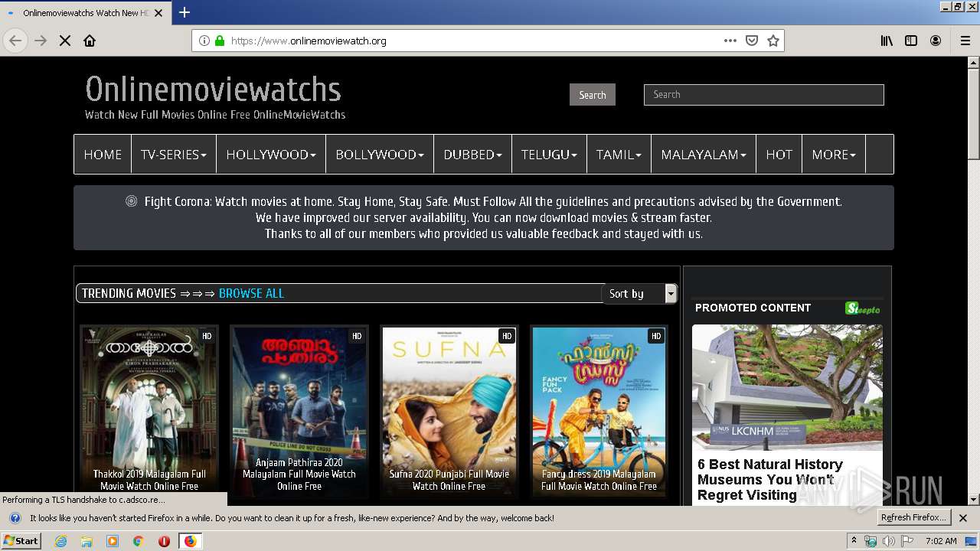The width and height of the screenshot is (980, 551).
Task: Dismiss the Firefox refresh notification bar
Action: click(963, 518)
